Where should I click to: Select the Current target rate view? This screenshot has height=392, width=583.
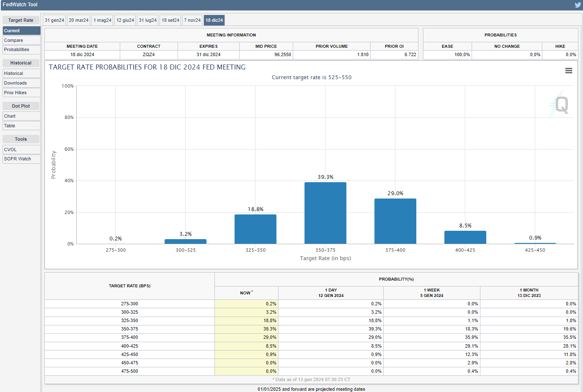tap(21, 31)
